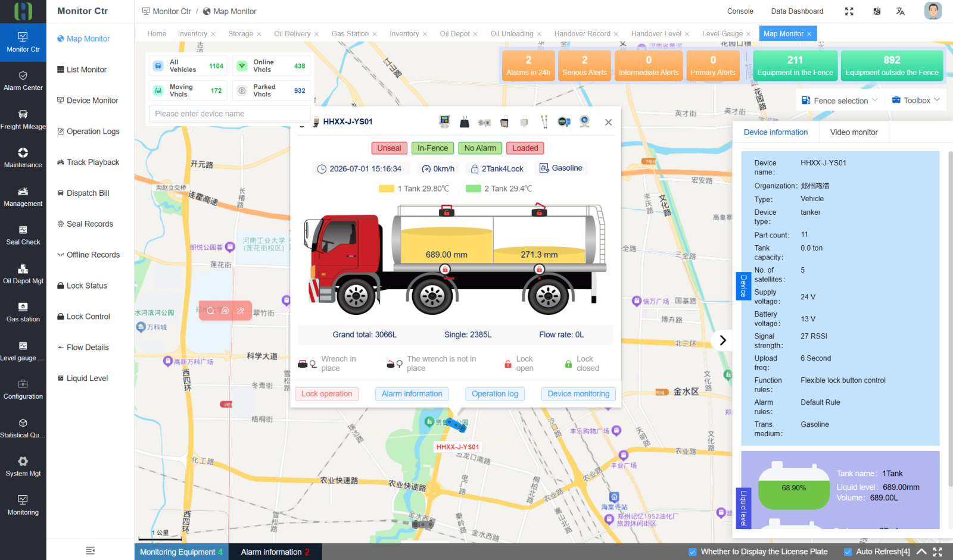Open the language translation icon
Viewport: 953px width, 560px height.
click(900, 11)
